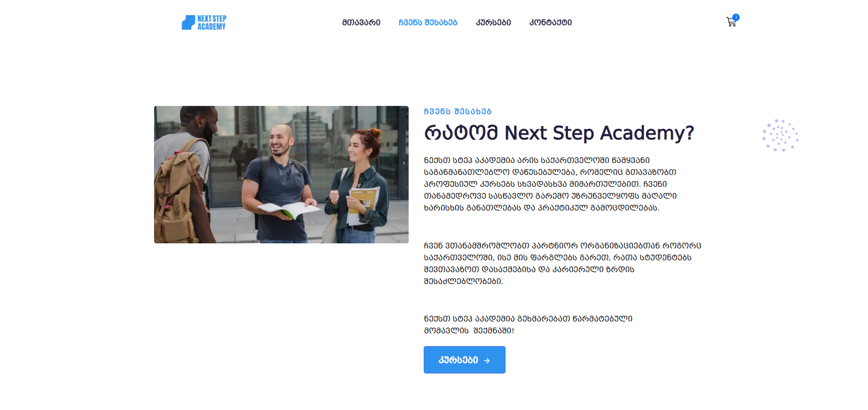Click the first paragraph about ნექსთ სტეპ აკადემია
This screenshot has height=410, width=868.
[x=550, y=184]
